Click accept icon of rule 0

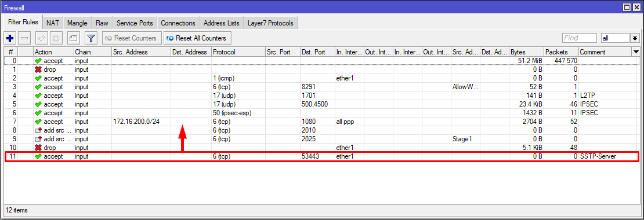click(x=39, y=61)
